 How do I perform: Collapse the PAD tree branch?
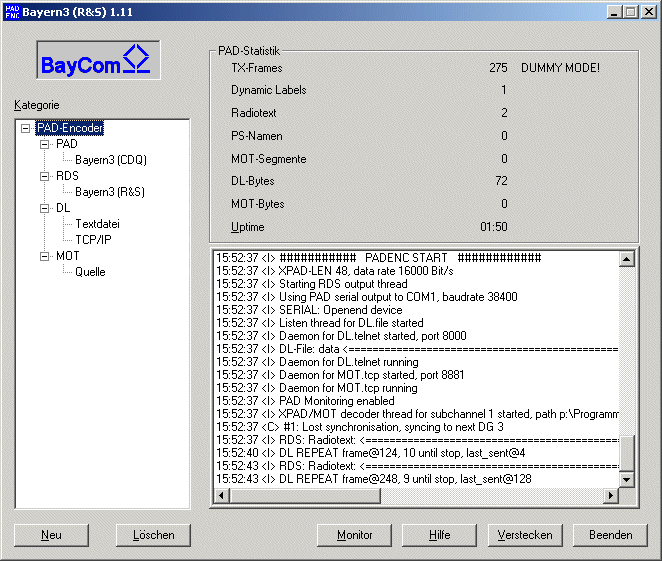click(x=44, y=144)
